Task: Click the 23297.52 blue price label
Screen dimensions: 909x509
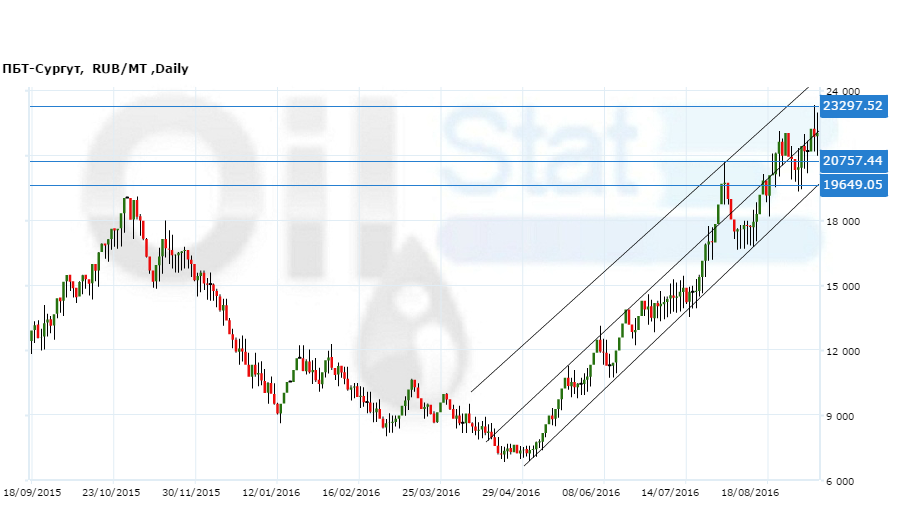Action: pos(852,106)
